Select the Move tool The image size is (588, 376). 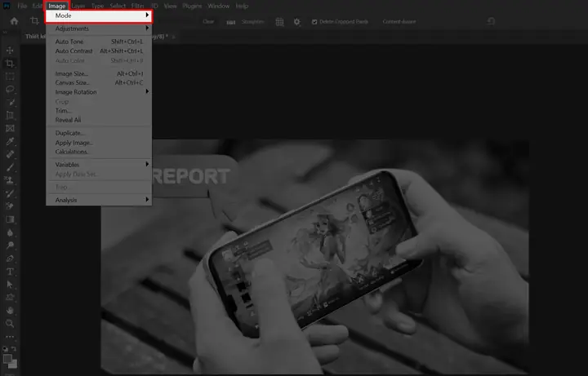10,51
